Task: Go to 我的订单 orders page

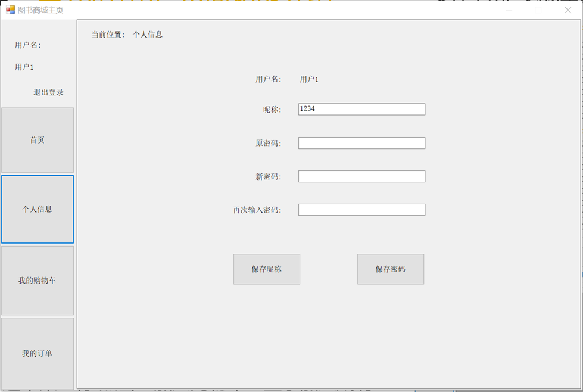Action: point(38,353)
